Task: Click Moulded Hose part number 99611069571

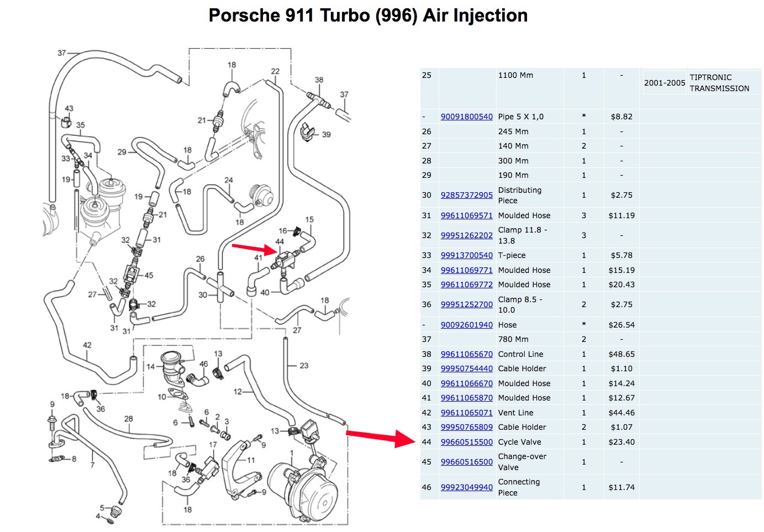Action: 466,215
